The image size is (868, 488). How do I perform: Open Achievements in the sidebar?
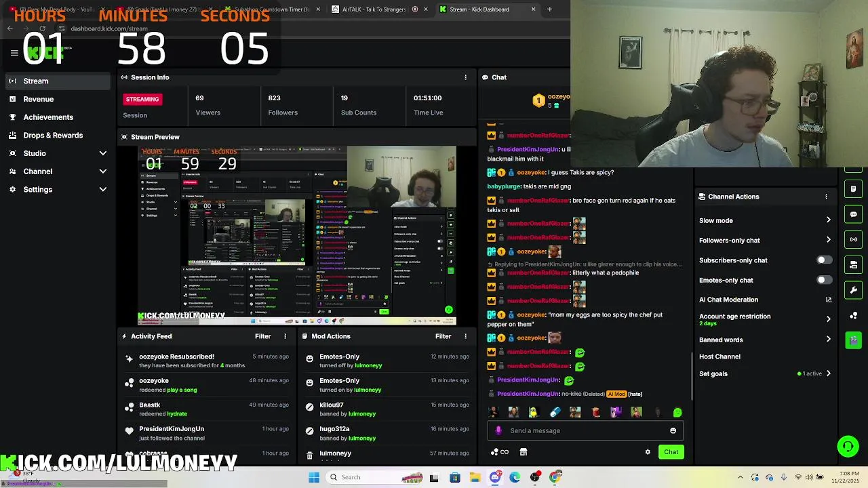58,117
